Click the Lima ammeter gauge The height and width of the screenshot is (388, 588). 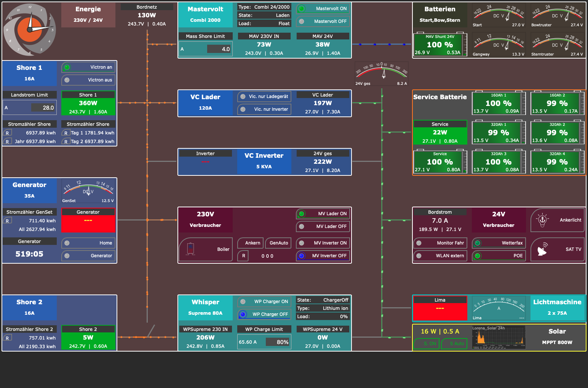499,308
